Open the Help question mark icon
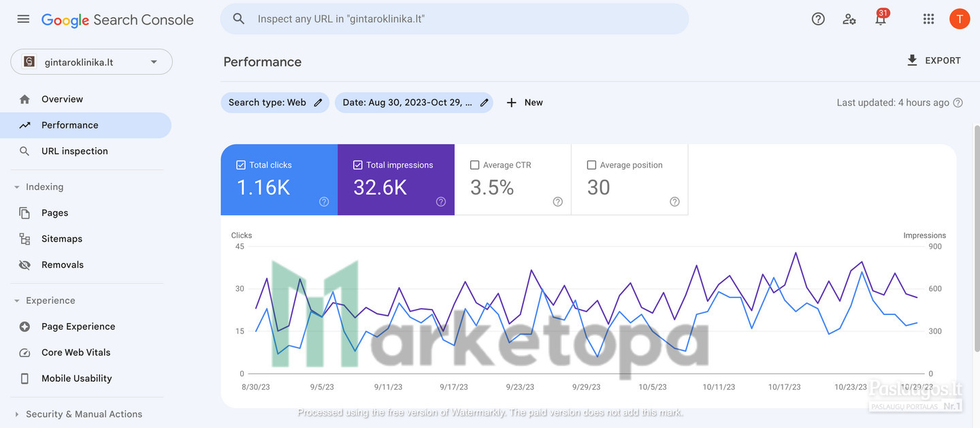This screenshot has width=980, height=428. click(819, 19)
